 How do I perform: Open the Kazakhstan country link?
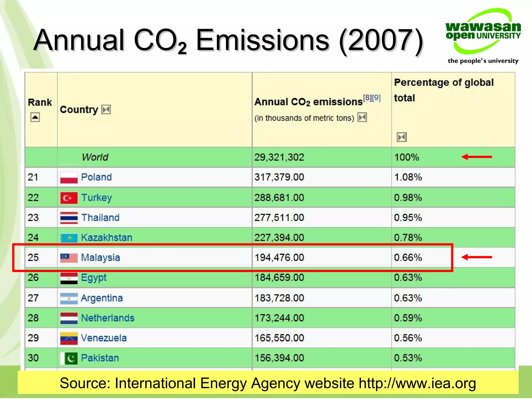[x=107, y=237]
